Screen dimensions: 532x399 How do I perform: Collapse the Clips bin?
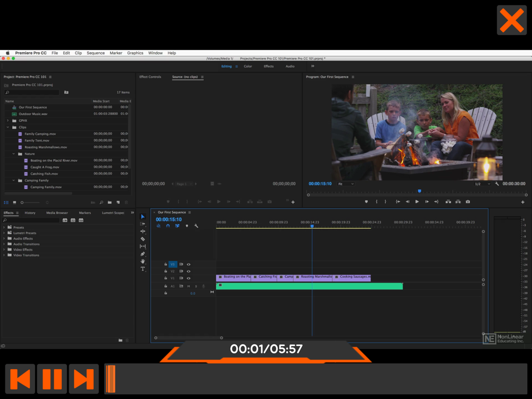tap(8, 127)
